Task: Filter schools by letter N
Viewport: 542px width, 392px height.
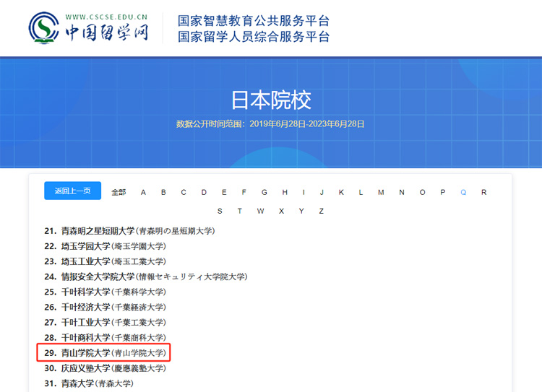Action: [x=402, y=192]
